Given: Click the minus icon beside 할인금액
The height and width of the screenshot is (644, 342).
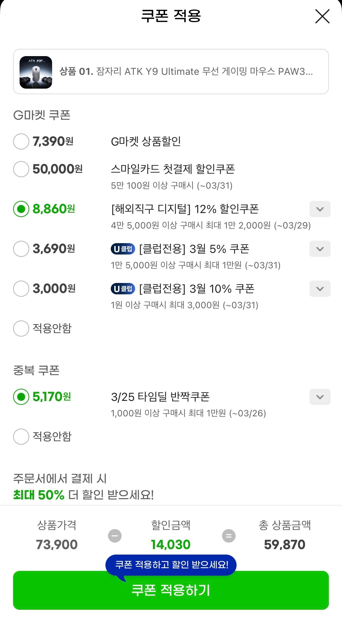Looking at the screenshot, I should point(115,536).
